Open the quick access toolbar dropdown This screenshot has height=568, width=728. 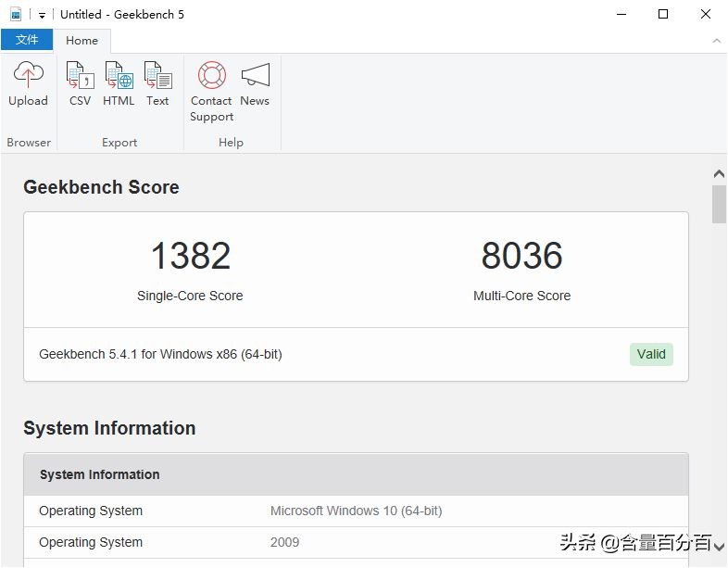click(x=42, y=16)
